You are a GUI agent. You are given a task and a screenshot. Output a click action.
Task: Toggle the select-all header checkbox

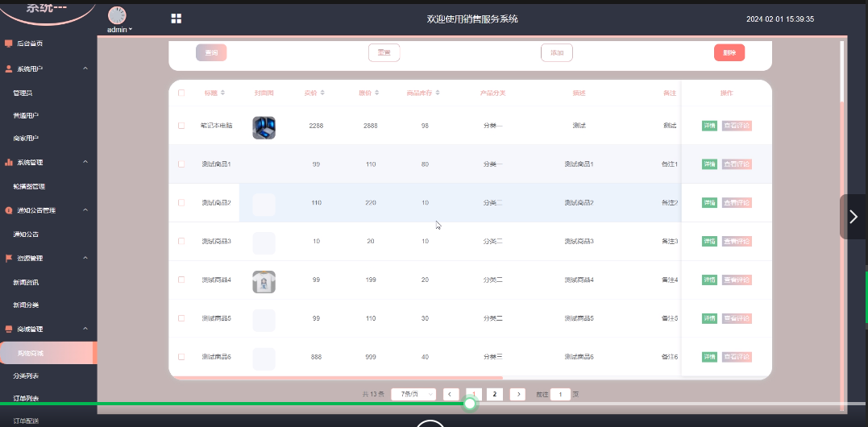click(x=181, y=93)
